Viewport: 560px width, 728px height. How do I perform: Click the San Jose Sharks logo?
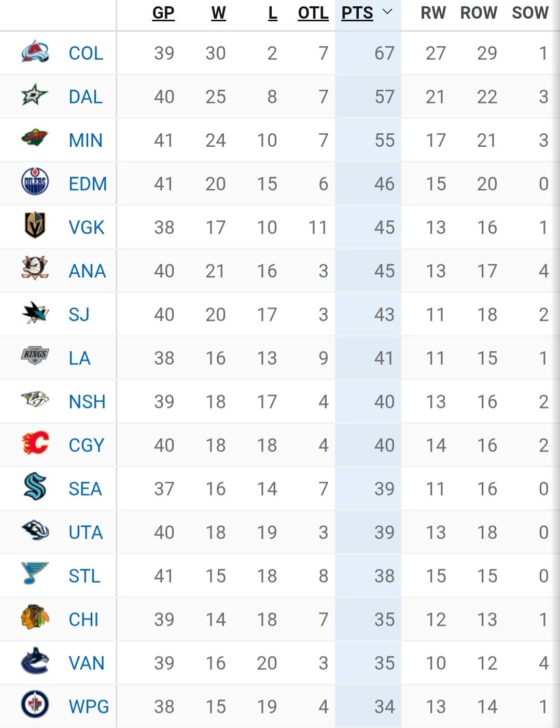[x=35, y=313]
